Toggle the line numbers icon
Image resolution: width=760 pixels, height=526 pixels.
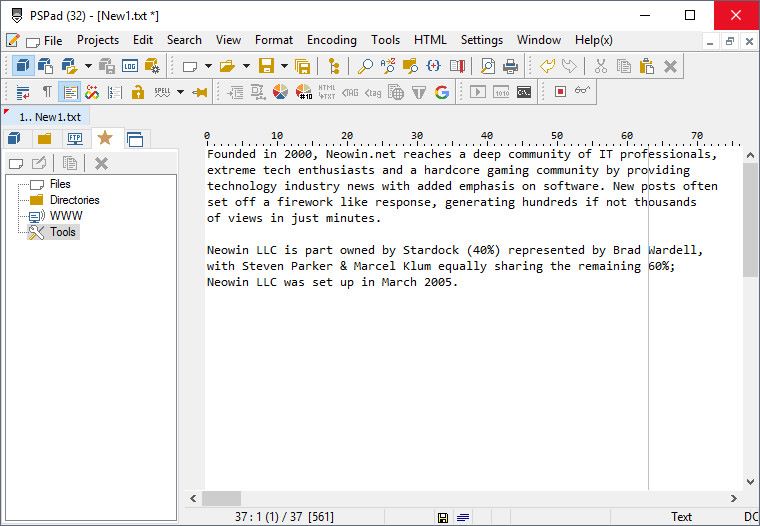tap(114, 92)
